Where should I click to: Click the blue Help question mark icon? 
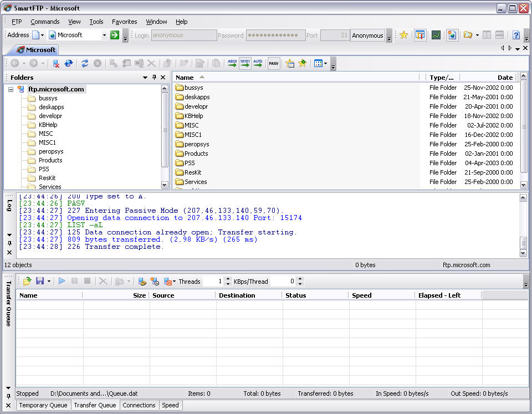(x=516, y=35)
